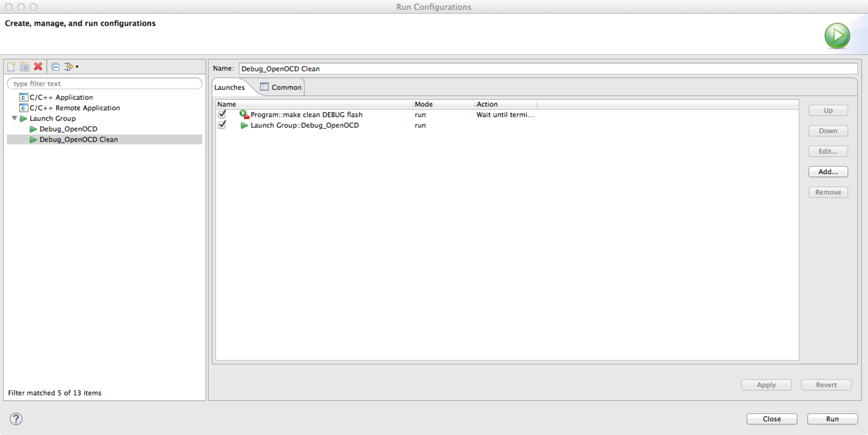Select the Launches tab
The height and width of the screenshot is (435, 868).
point(229,87)
